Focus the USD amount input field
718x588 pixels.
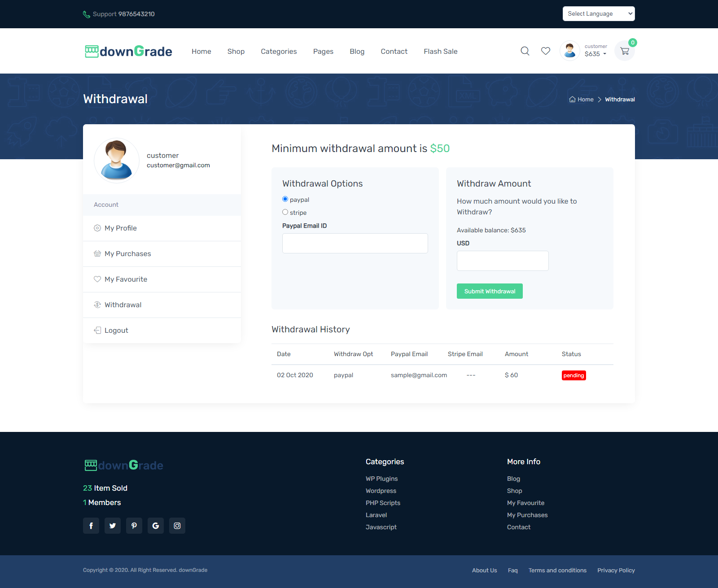(x=502, y=261)
